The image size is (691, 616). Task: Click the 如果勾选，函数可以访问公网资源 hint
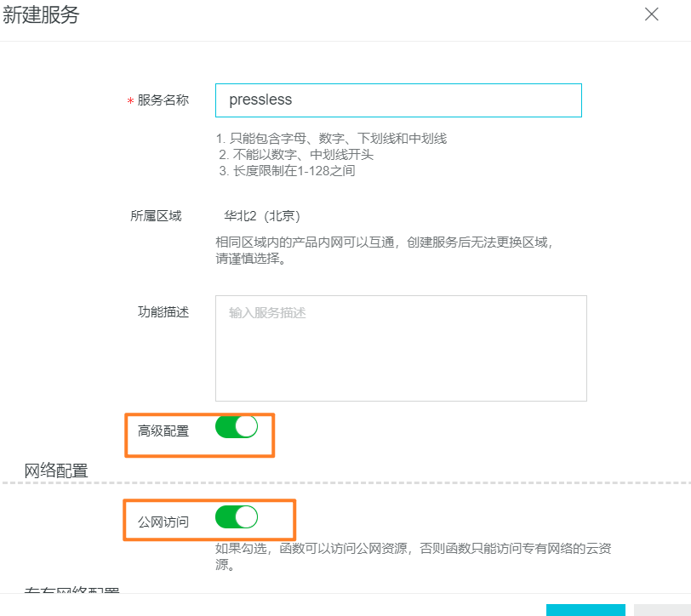tap(413, 556)
